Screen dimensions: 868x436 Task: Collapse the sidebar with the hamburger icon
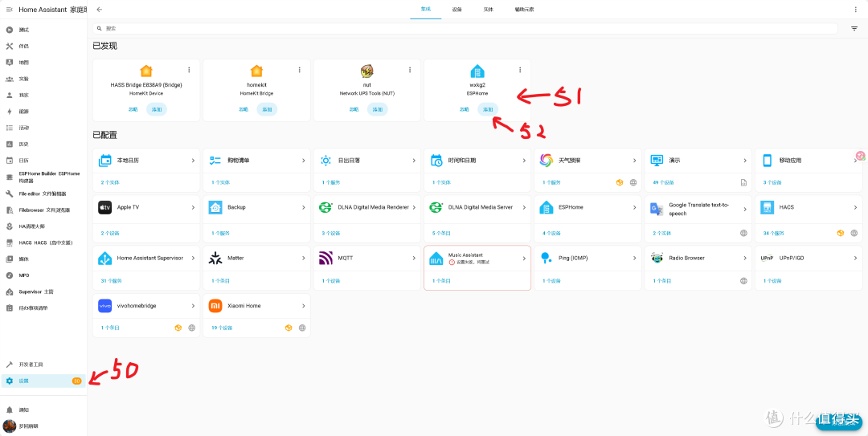tap(9, 10)
